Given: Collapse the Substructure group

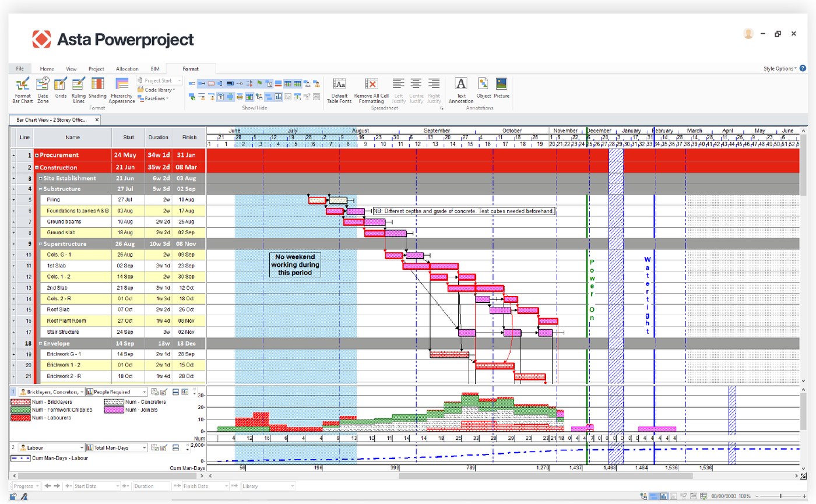Looking at the screenshot, I should pyautogui.click(x=41, y=189).
